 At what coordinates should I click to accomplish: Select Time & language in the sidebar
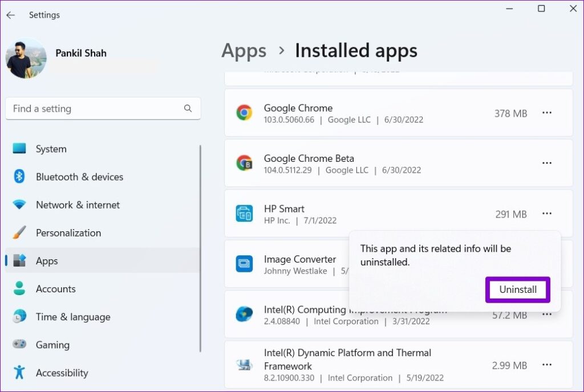click(18, 317)
